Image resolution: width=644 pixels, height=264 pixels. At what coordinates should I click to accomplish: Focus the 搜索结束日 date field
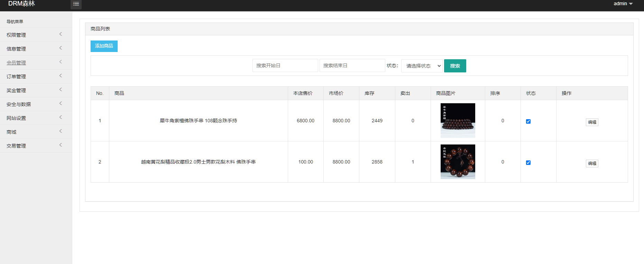click(352, 65)
